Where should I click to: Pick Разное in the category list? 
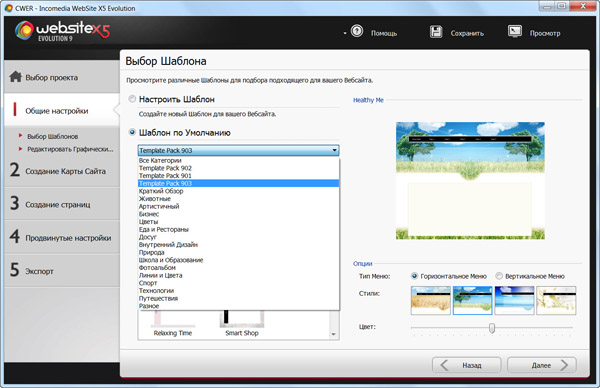click(x=238, y=306)
